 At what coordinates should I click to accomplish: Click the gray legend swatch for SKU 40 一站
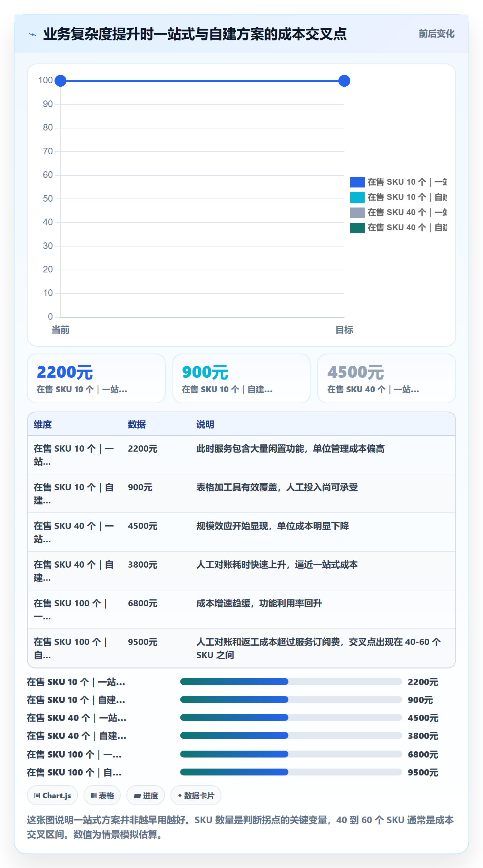point(357,212)
